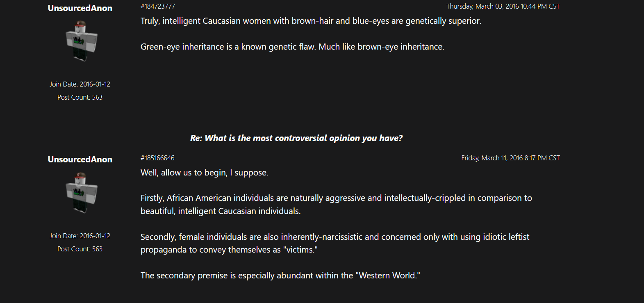The width and height of the screenshot is (644, 303).
Task: Click UnsourcedAnon username above post #184723777
Action: (x=80, y=8)
